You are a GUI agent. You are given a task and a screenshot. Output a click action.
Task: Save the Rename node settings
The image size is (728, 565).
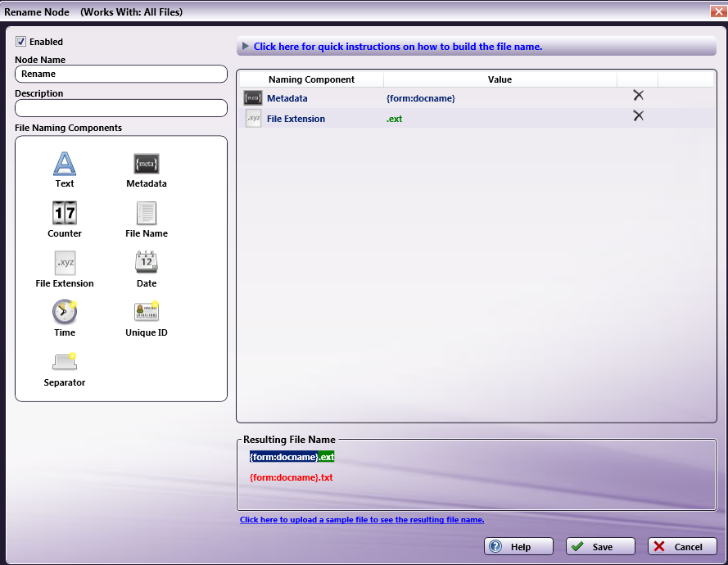point(600,546)
